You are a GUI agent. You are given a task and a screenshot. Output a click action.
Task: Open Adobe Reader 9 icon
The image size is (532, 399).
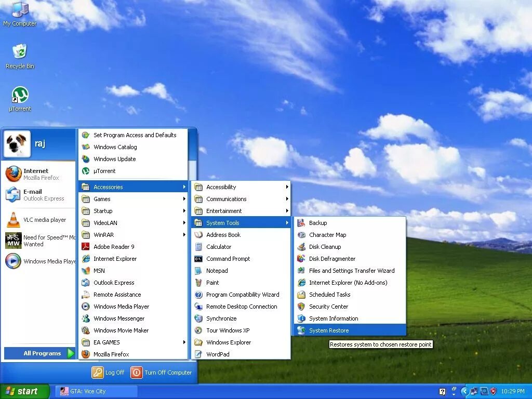point(86,246)
